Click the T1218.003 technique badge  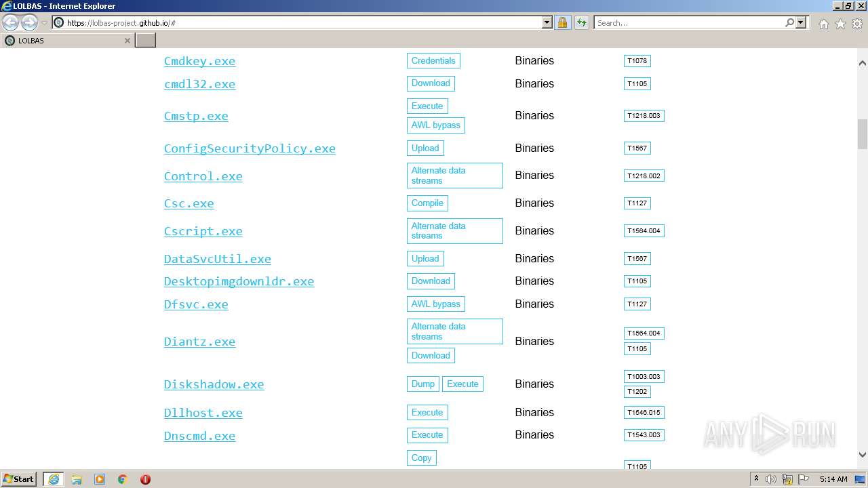pos(644,116)
